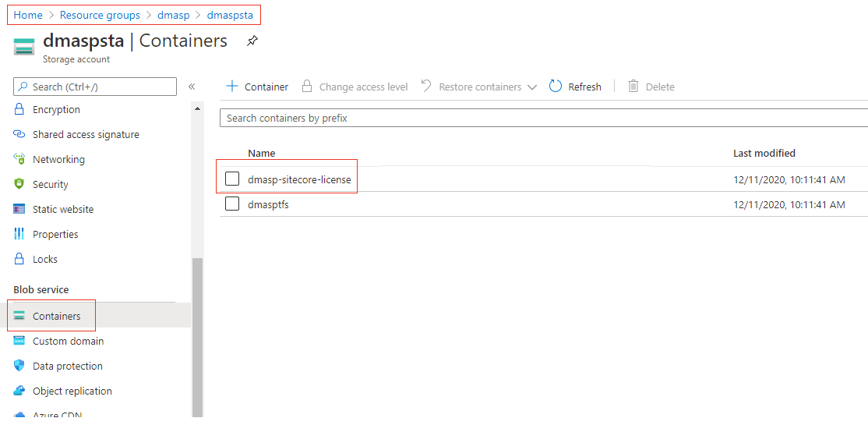Collapse the sidebar with the double chevron

192,87
